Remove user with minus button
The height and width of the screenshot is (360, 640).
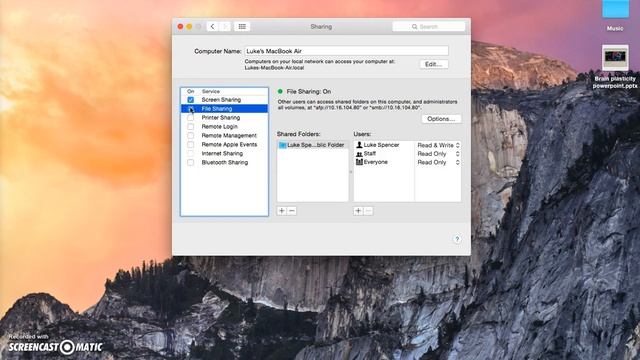coord(368,211)
